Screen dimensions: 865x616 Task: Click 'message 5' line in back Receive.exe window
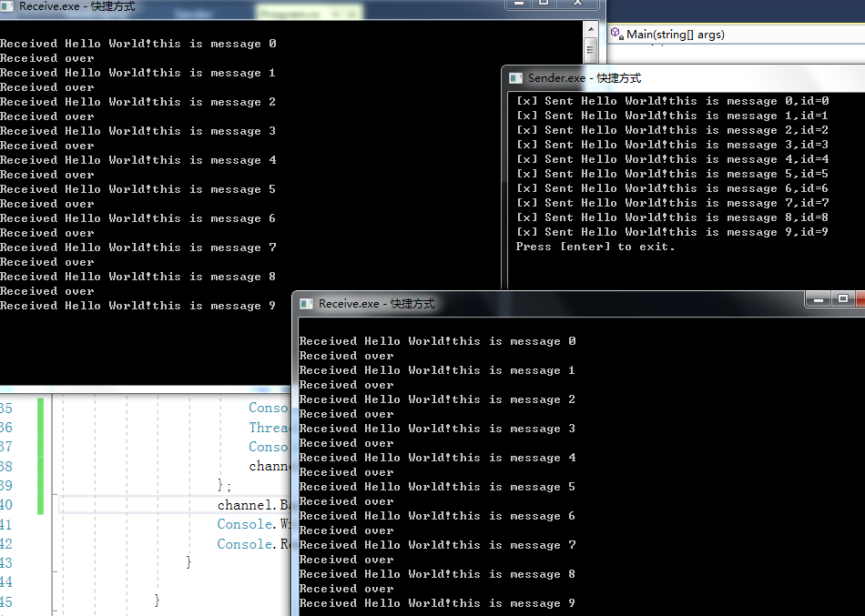pyautogui.click(x=137, y=189)
